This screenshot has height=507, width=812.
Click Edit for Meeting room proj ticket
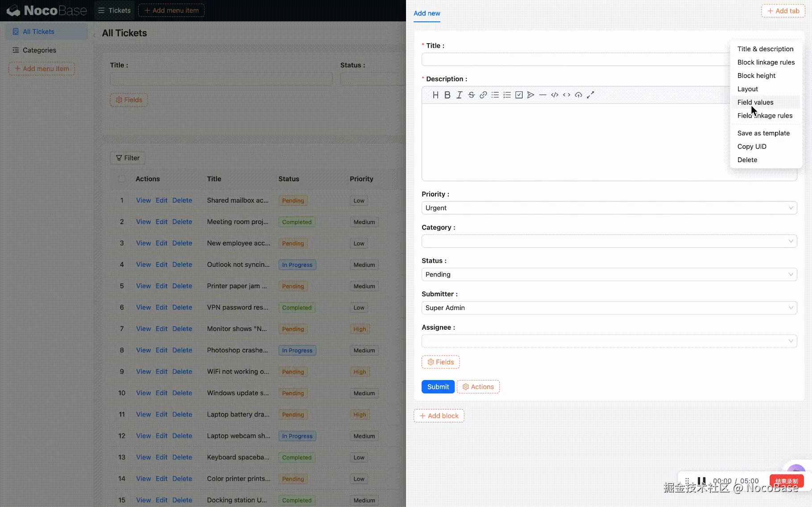pyautogui.click(x=161, y=222)
